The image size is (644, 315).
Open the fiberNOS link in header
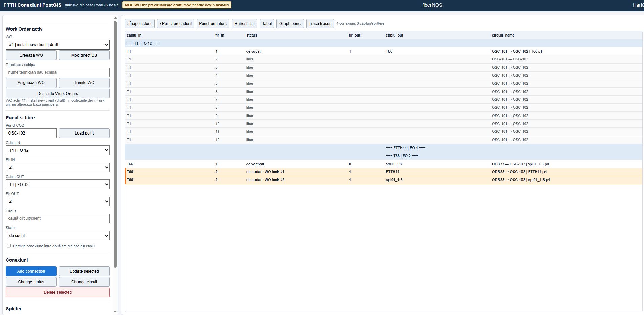pyautogui.click(x=432, y=5)
